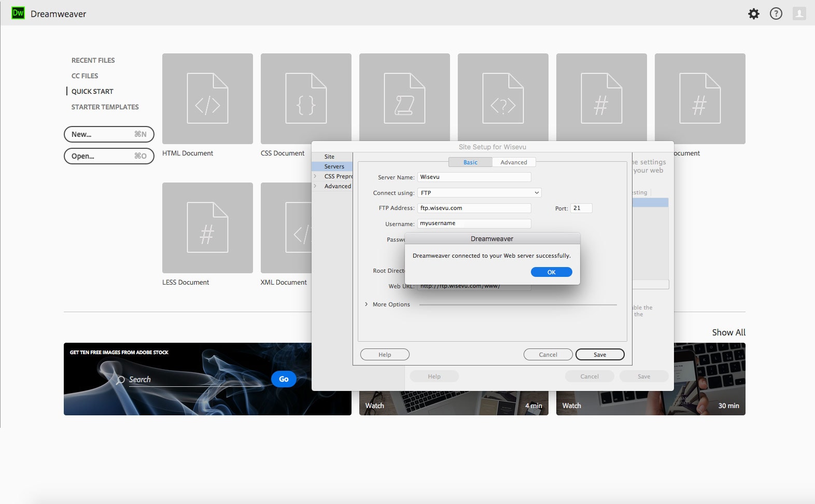Image resolution: width=815 pixels, height=504 pixels.
Task: Open the STARTER TEMPLATES section
Action: click(105, 107)
